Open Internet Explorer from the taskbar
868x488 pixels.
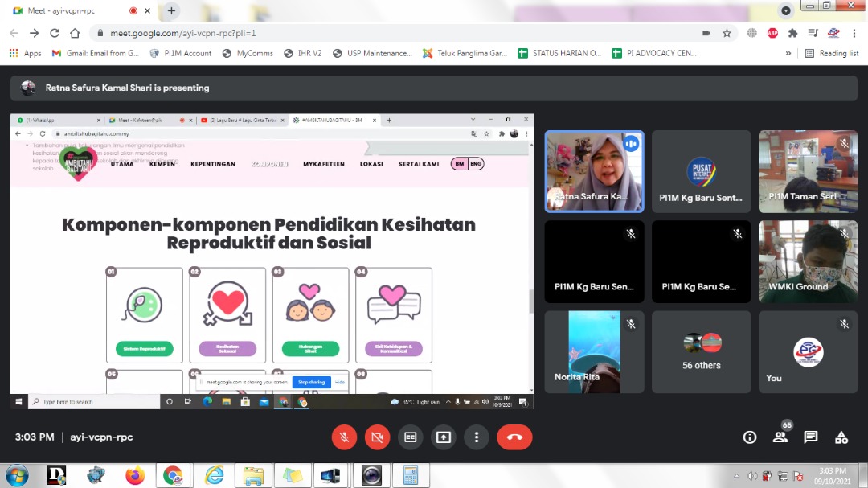point(214,476)
